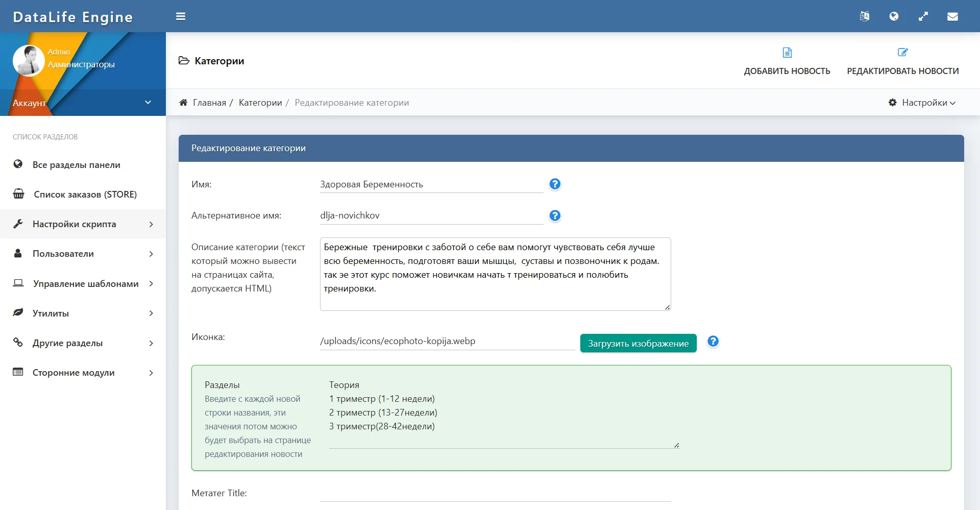
Task: Expand Управление шаблонами sidebar section
Action: tap(83, 284)
